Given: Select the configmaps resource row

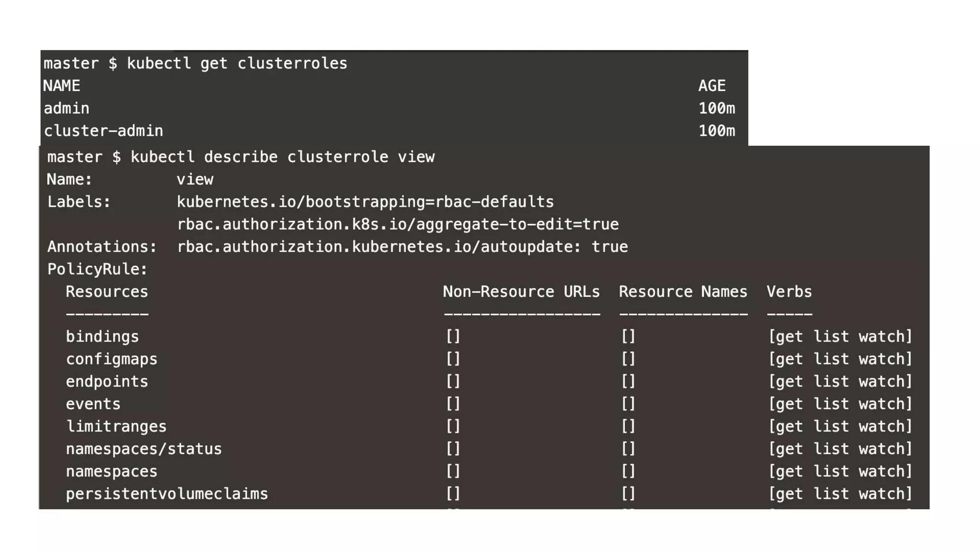Looking at the screenshot, I should point(111,359).
